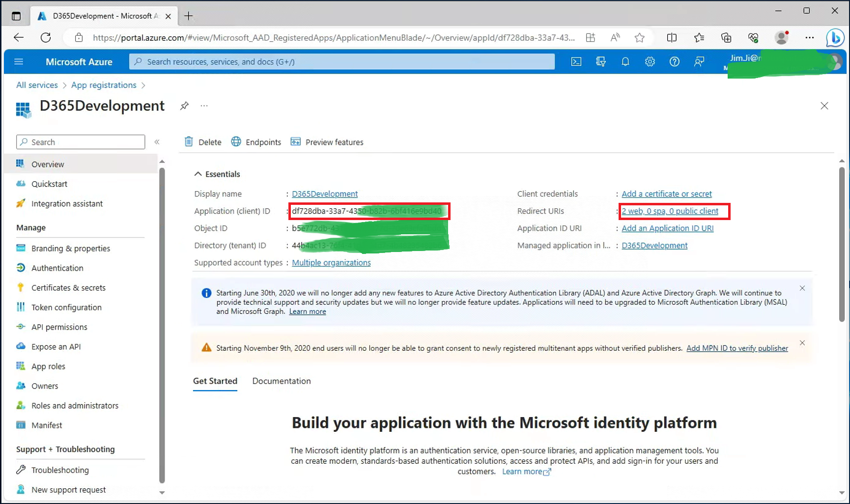Open the notifications bell
Screen dimensions: 850x504
coord(625,62)
